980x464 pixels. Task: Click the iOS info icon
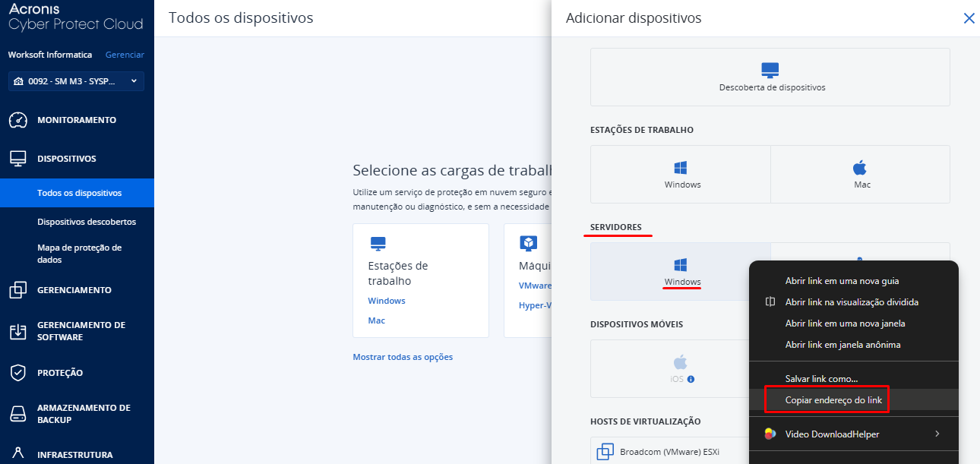coord(691,379)
